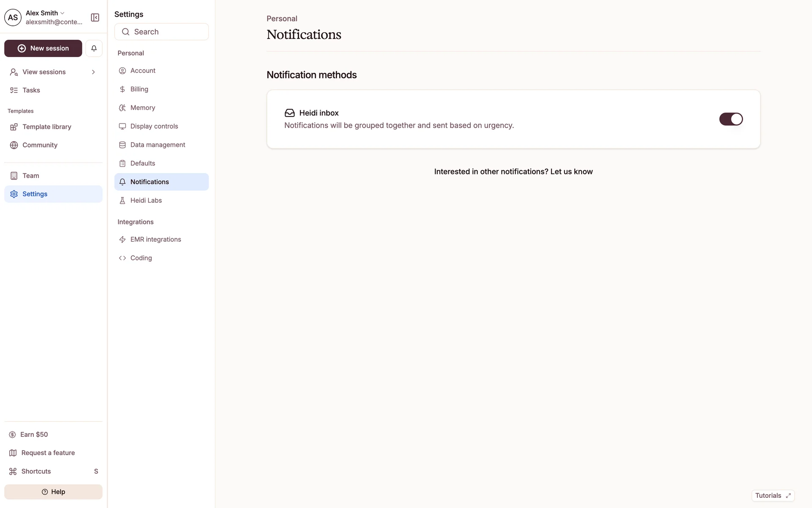Collapse the sidebar using the panel icon
812x508 pixels.
coord(95,17)
